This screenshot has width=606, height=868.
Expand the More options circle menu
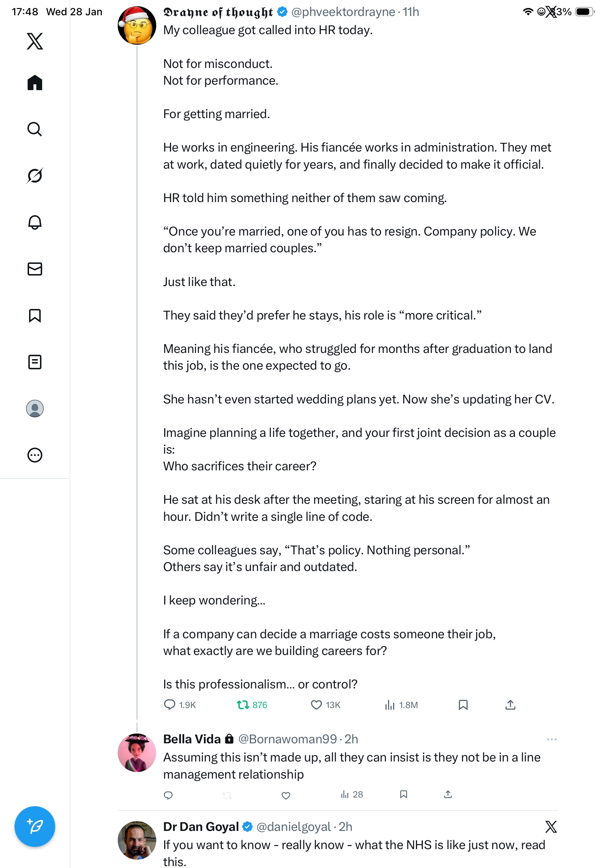pyautogui.click(x=35, y=455)
